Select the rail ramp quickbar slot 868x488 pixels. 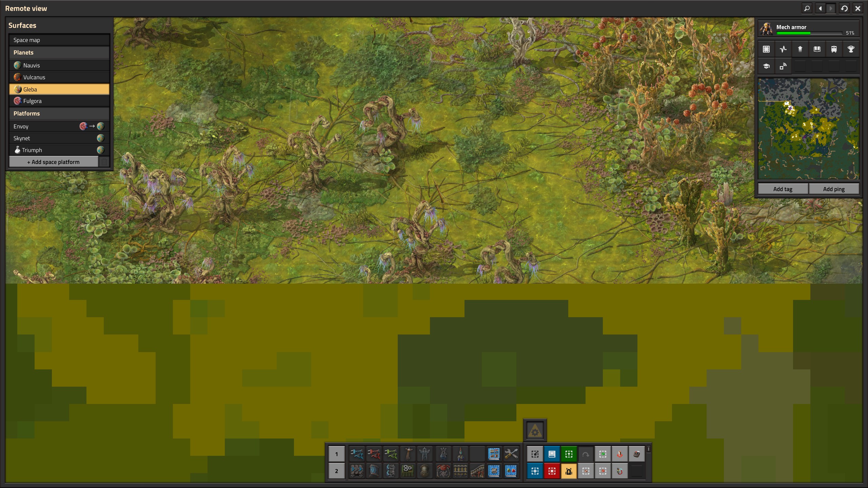point(477,471)
